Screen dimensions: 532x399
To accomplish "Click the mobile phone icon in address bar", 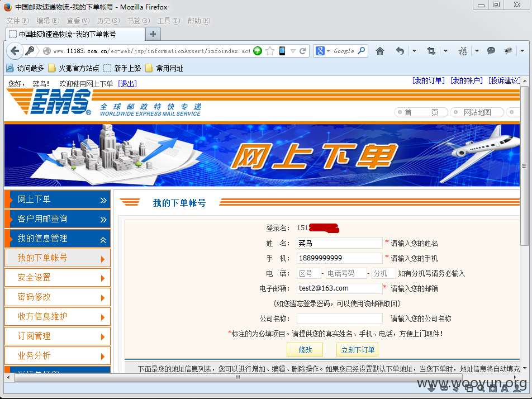I will [282, 51].
